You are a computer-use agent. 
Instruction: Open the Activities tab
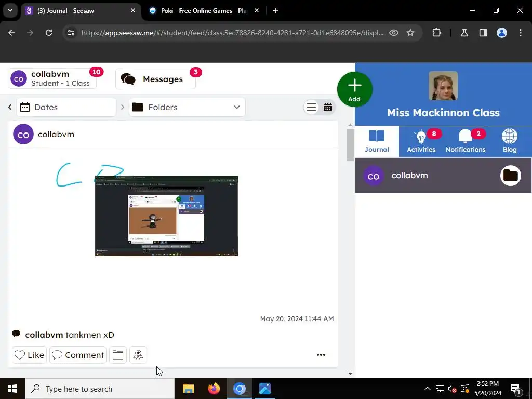[421, 142]
